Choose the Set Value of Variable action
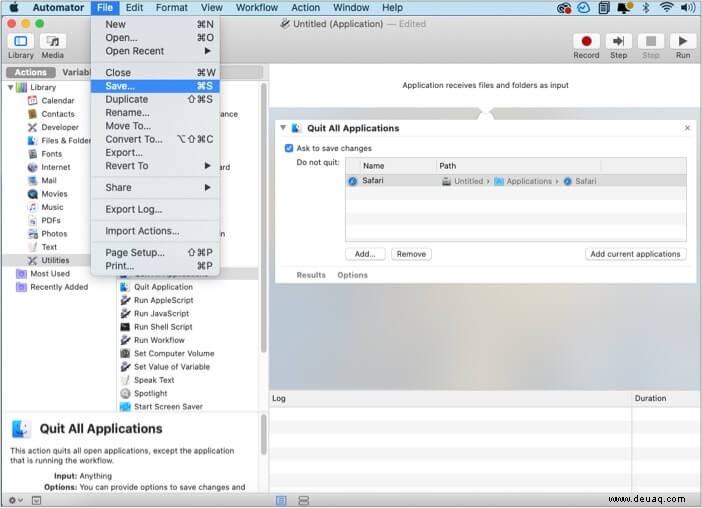 coord(172,367)
